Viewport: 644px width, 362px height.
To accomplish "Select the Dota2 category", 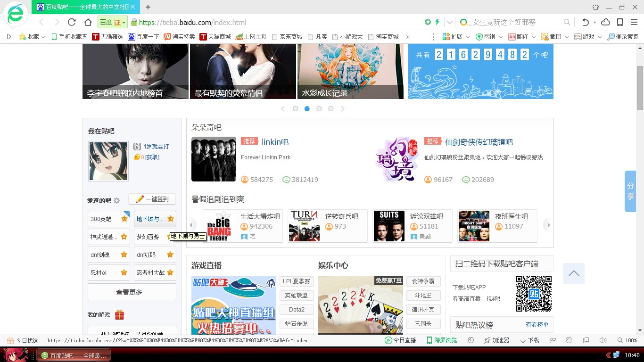I will [297, 310].
